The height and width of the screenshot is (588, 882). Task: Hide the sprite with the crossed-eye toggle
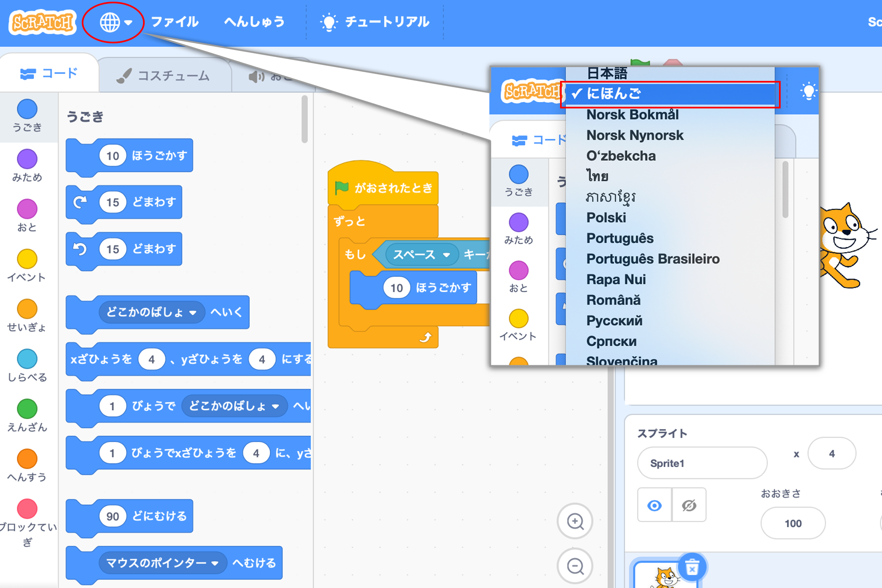pos(689,505)
